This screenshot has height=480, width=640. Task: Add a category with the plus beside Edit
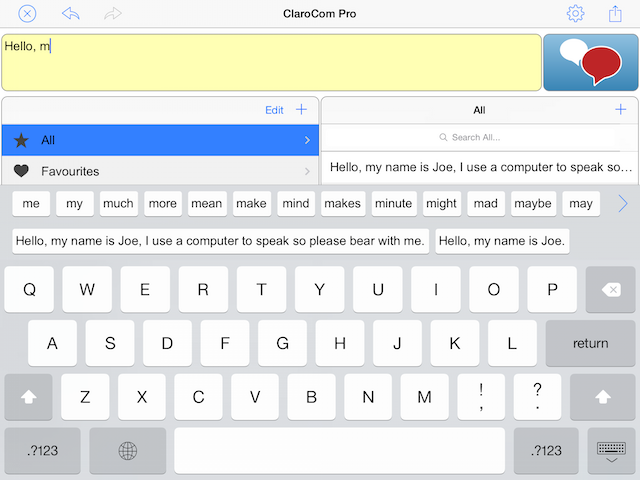click(301, 109)
